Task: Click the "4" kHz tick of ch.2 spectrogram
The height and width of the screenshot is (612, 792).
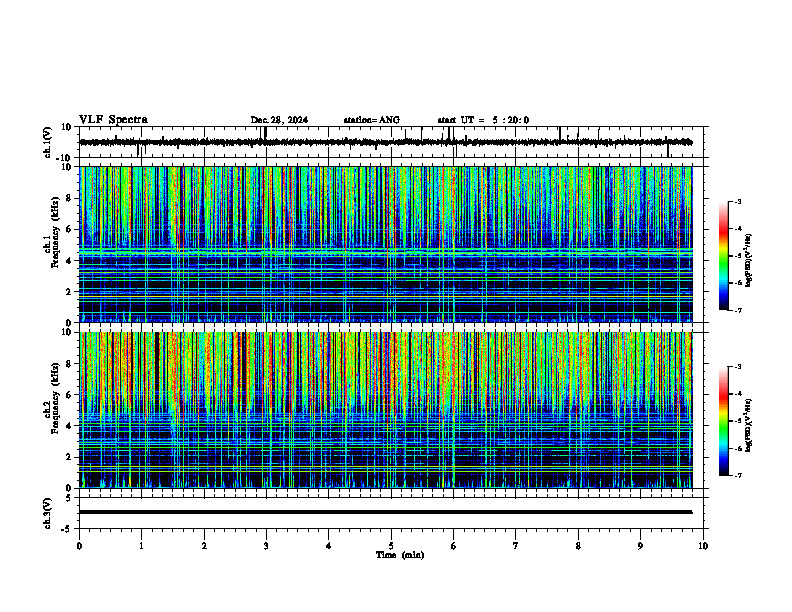Action: [70, 426]
